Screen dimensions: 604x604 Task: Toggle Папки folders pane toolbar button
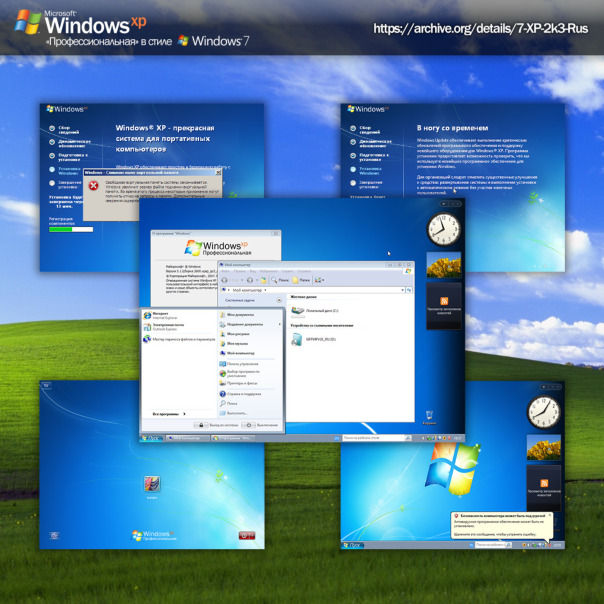point(301,280)
